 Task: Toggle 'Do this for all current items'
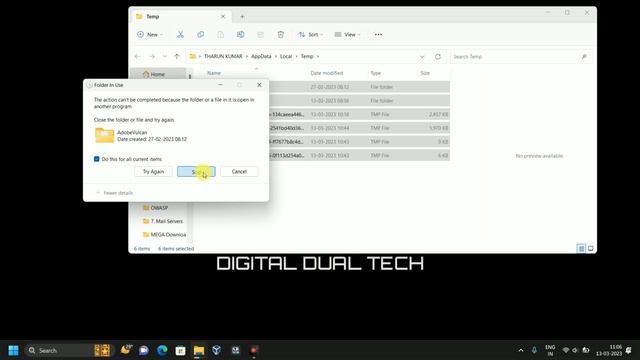coord(97,159)
